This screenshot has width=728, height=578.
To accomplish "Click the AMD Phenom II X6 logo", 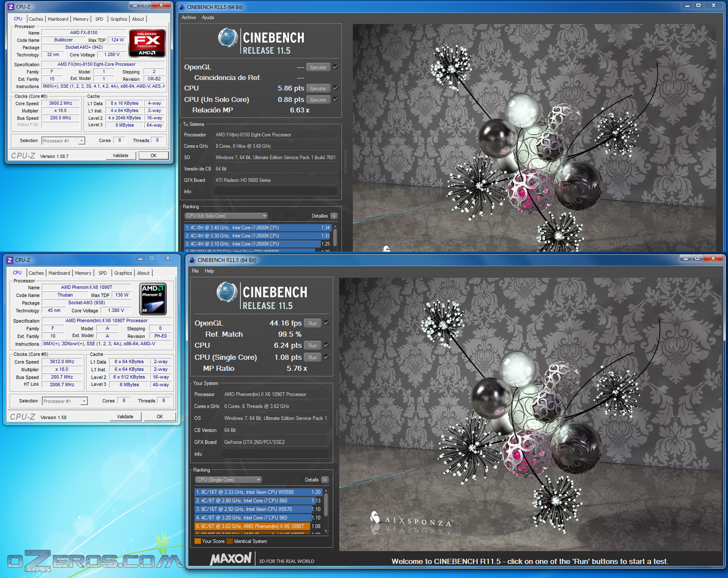I will tap(153, 299).
